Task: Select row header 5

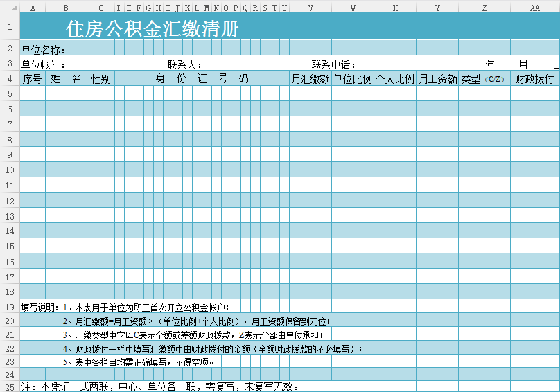Action: 10,93
